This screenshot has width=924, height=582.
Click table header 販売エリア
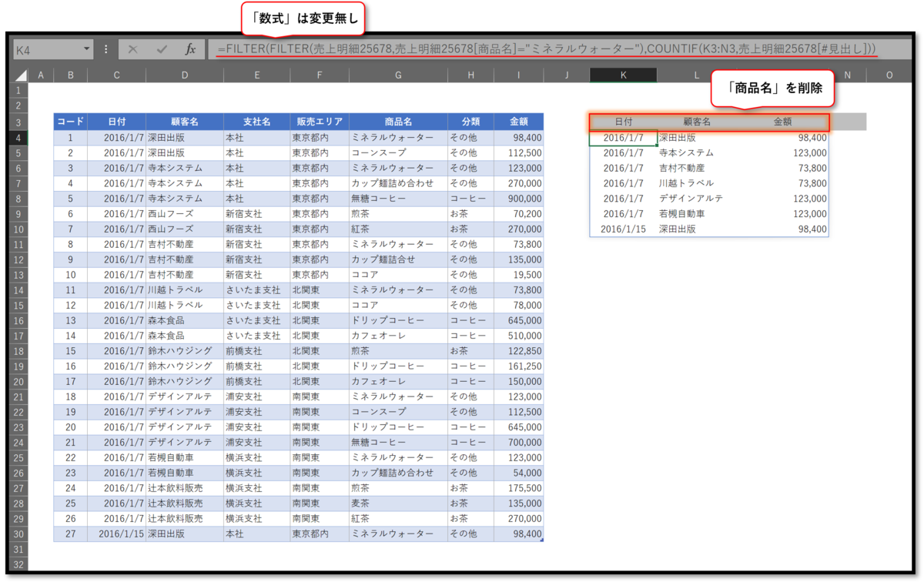(x=319, y=122)
